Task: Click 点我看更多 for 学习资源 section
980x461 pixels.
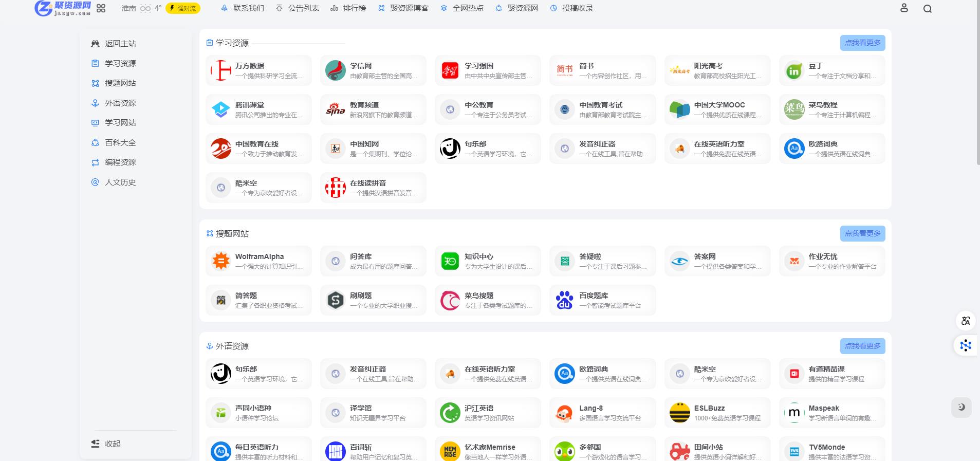Action: [x=862, y=43]
